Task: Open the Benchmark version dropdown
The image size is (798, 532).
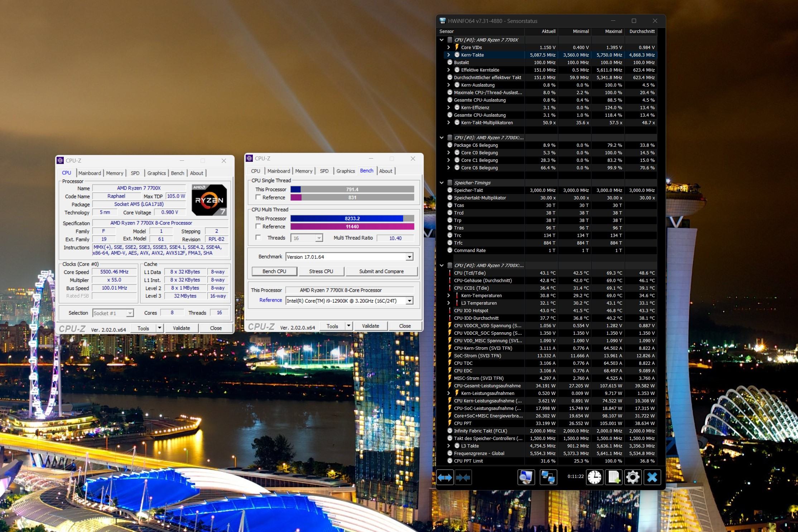Action: click(409, 257)
